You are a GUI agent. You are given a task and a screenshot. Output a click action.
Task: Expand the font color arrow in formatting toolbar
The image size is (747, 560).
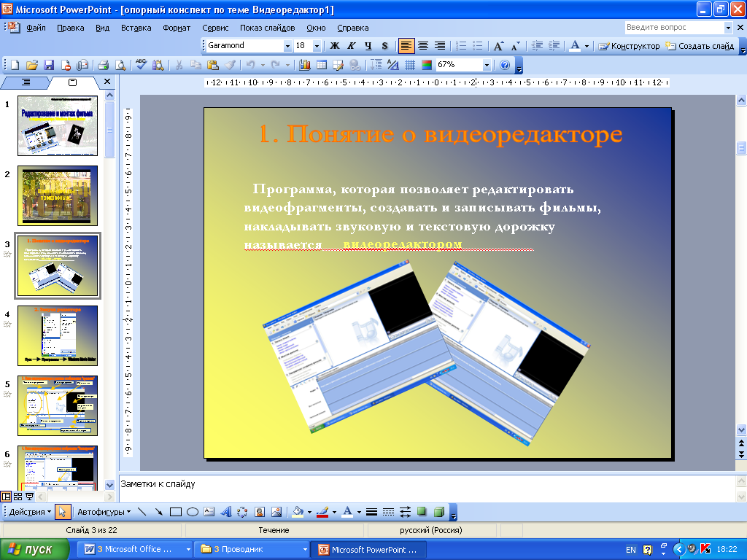point(587,46)
